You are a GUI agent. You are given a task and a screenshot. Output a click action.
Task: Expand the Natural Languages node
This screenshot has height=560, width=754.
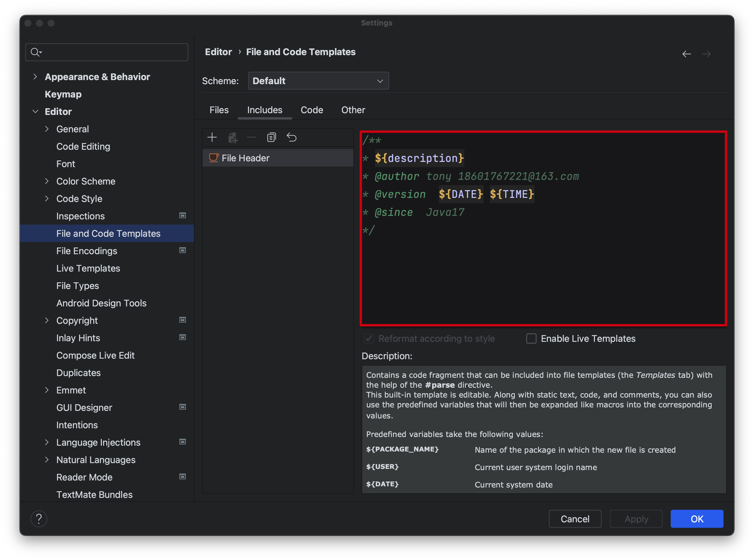click(x=47, y=460)
